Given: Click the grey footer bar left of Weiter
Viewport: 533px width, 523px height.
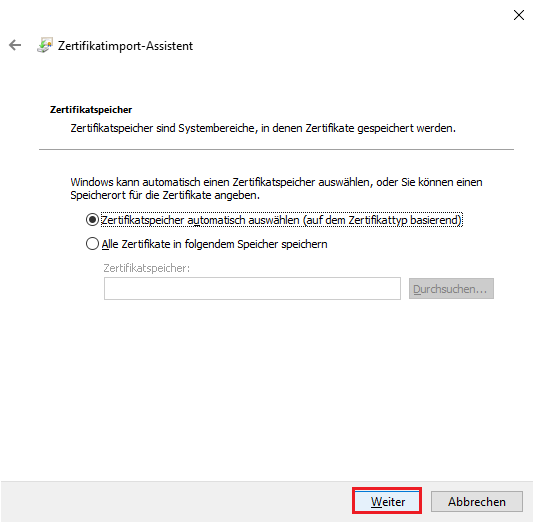Looking at the screenshot, I should (177, 502).
